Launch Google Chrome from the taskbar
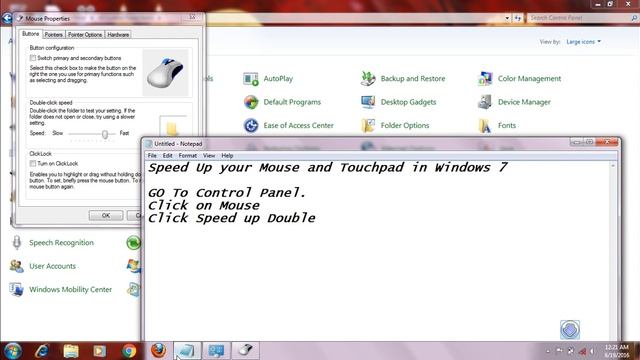 [129, 351]
